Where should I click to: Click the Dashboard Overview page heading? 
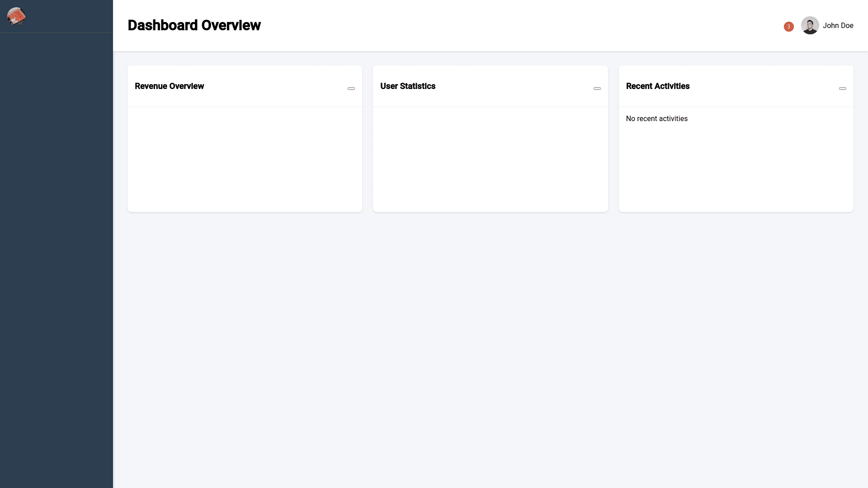[x=194, y=25]
